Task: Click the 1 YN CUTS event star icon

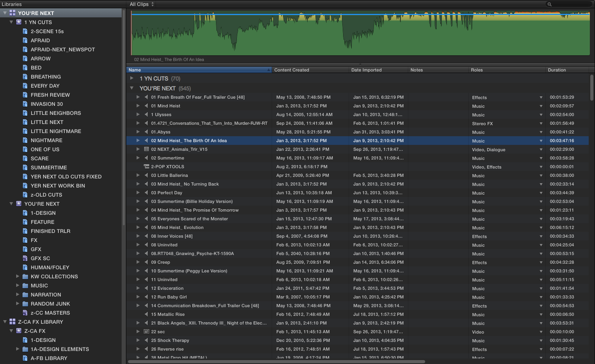Action: (19, 22)
